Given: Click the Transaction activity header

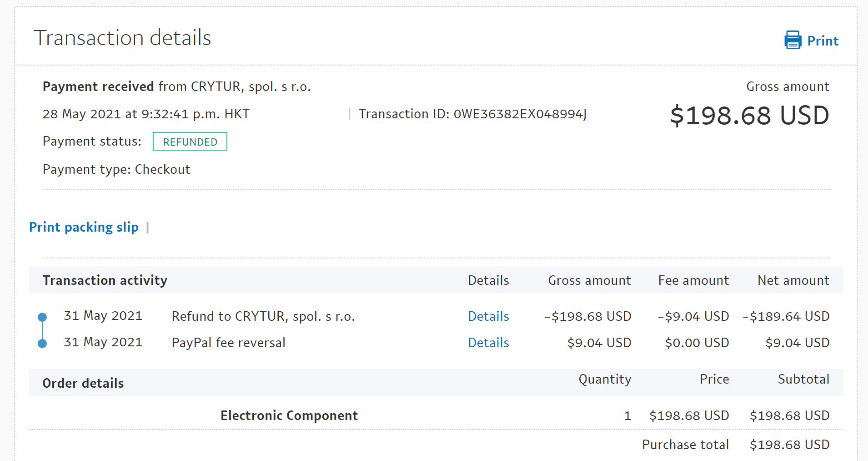Looking at the screenshot, I should click(x=105, y=280).
